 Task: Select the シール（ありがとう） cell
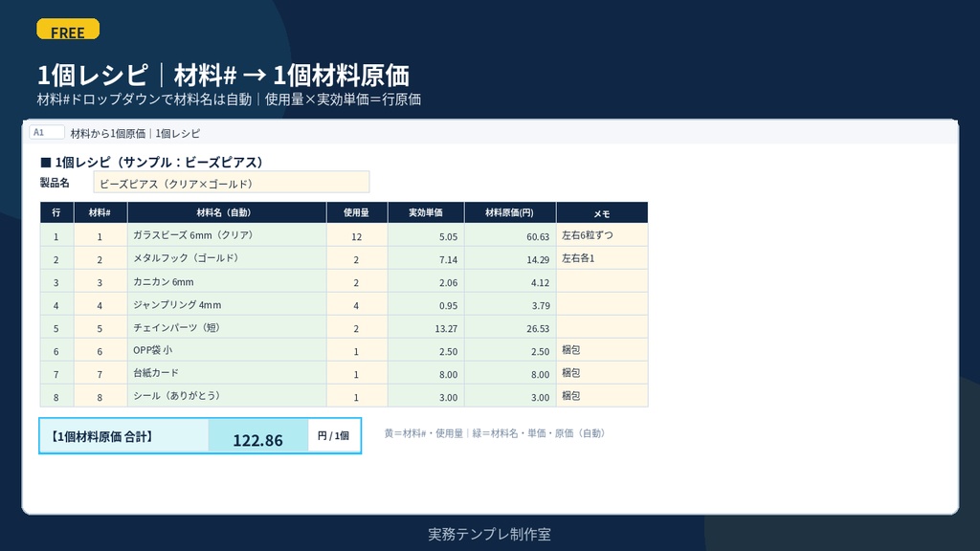[x=226, y=396]
